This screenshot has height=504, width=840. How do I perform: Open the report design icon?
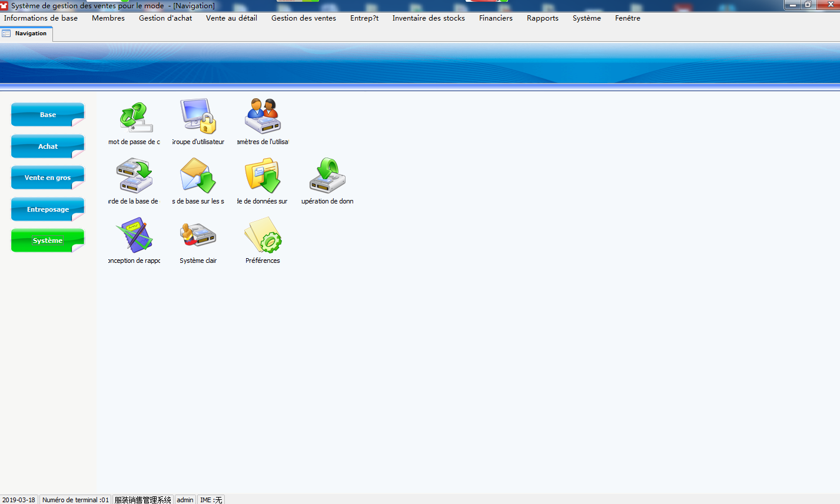pyautogui.click(x=135, y=235)
